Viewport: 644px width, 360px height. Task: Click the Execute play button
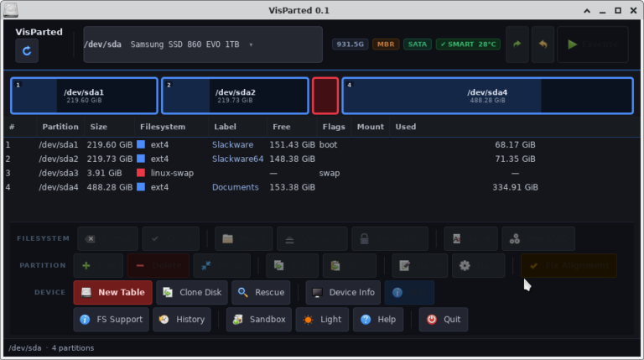click(593, 44)
